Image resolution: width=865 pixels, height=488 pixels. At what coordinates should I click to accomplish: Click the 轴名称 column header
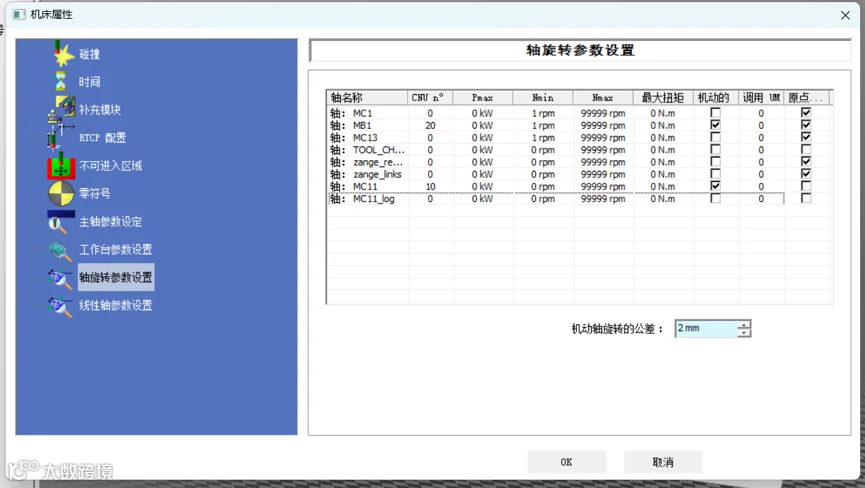[367, 98]
